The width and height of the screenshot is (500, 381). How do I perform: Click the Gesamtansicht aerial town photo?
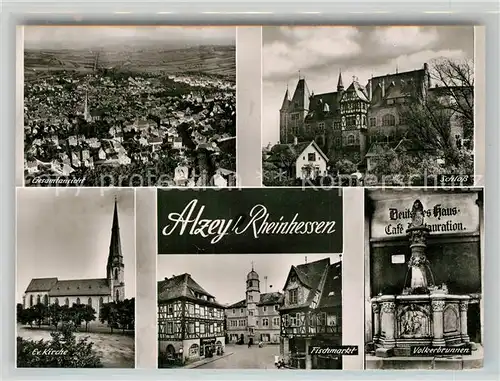(130, 106)
